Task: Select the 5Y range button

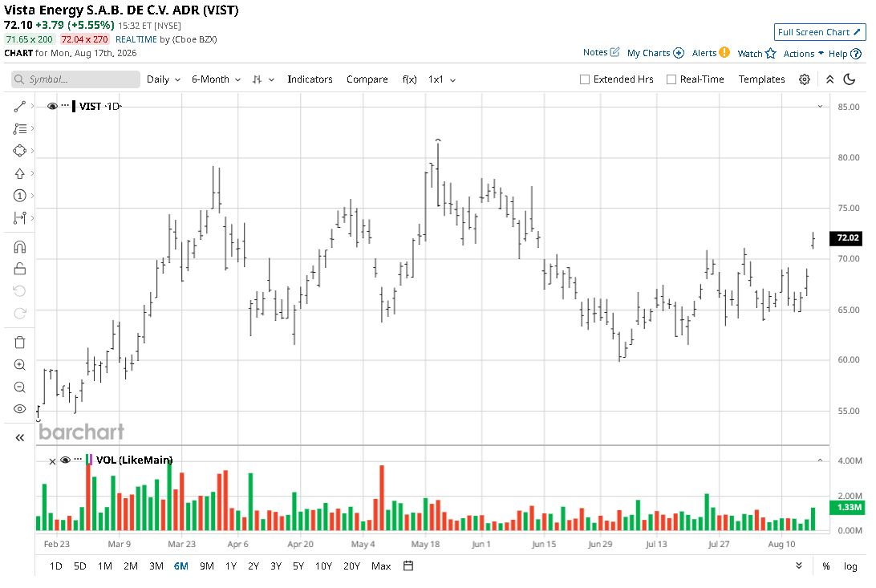Action: [298, 566]
